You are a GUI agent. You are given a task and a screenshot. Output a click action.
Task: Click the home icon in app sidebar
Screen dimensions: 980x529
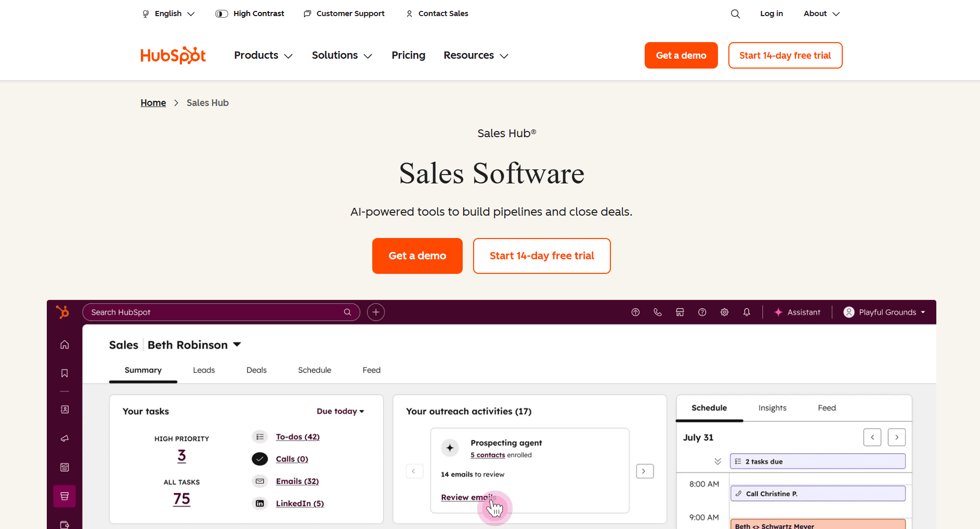tap(64, 345)
